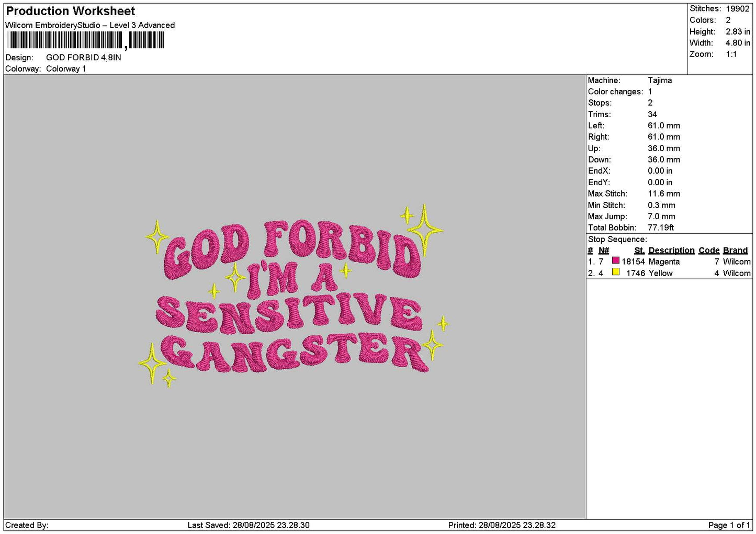Click the Trims value 34
The width and height of the screenshot is (756, 534).
pos(652,115)
